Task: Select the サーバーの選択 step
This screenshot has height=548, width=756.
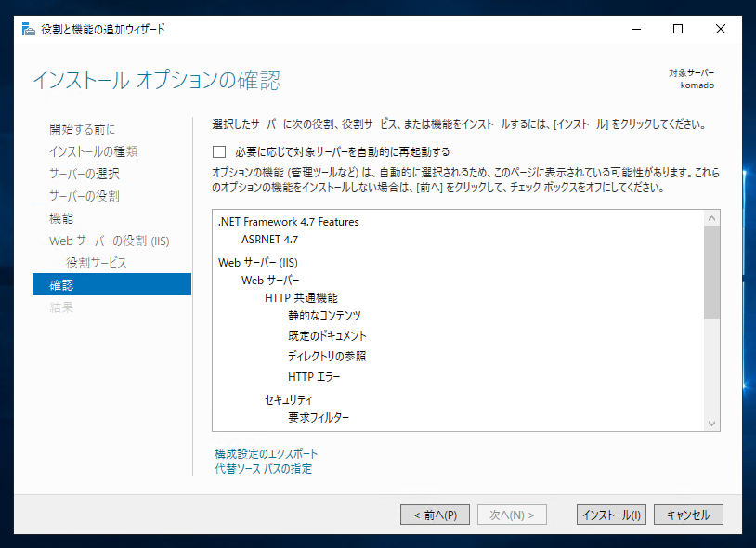Action: pos(85,174)
